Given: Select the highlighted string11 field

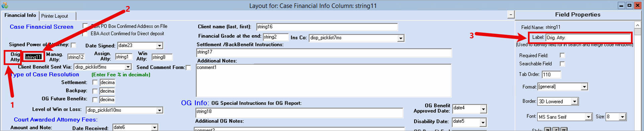Looking at the screenshot, I should [33, 57].
